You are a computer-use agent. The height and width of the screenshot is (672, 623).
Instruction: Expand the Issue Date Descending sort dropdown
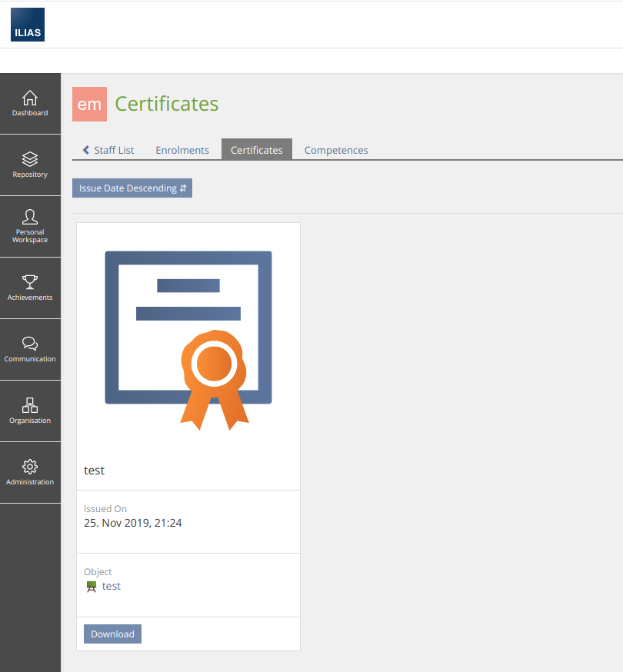pos(132,188)
